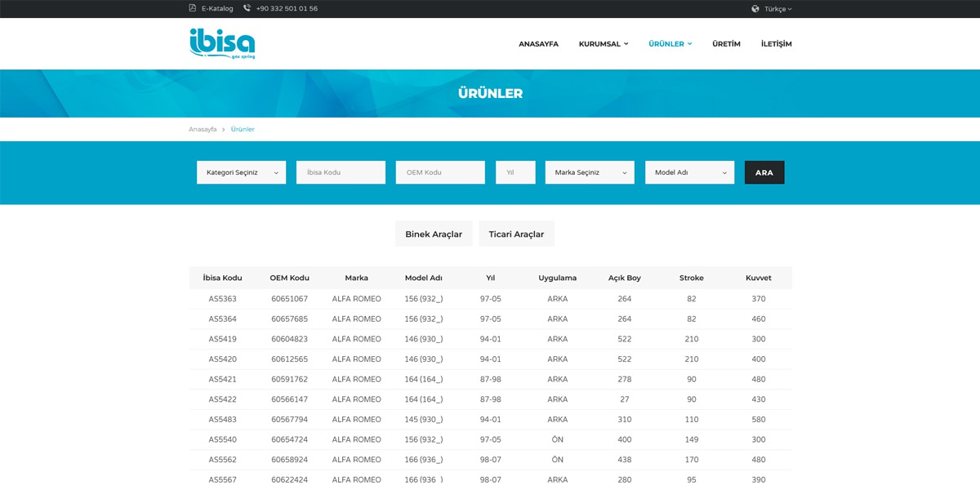Select the AS5420 code cell

[x=222, y=359]
